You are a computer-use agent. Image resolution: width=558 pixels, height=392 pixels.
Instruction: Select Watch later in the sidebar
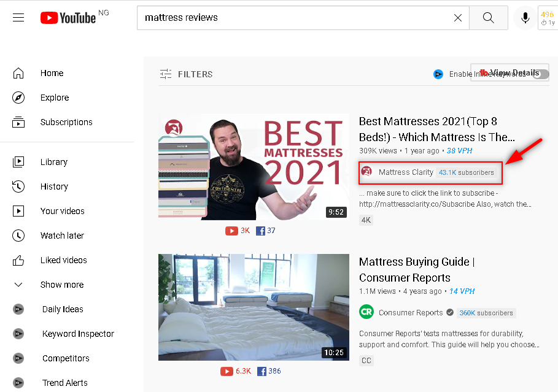(62, 236)
